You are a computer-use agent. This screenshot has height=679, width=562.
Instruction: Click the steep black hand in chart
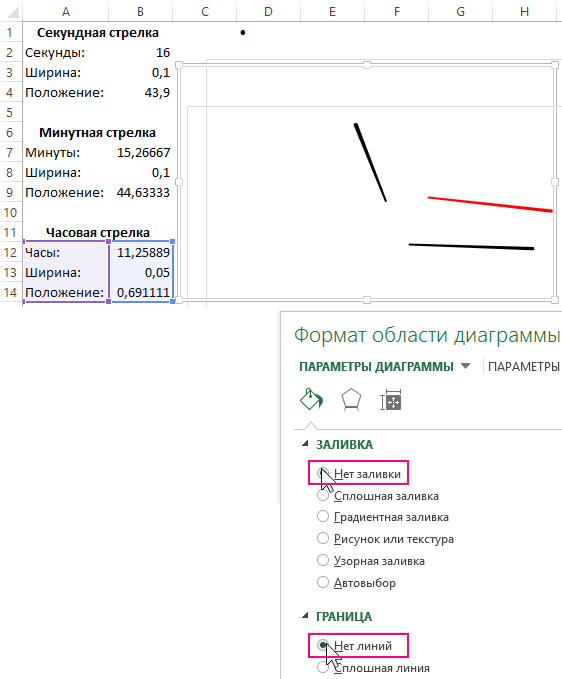pos(370,162)
